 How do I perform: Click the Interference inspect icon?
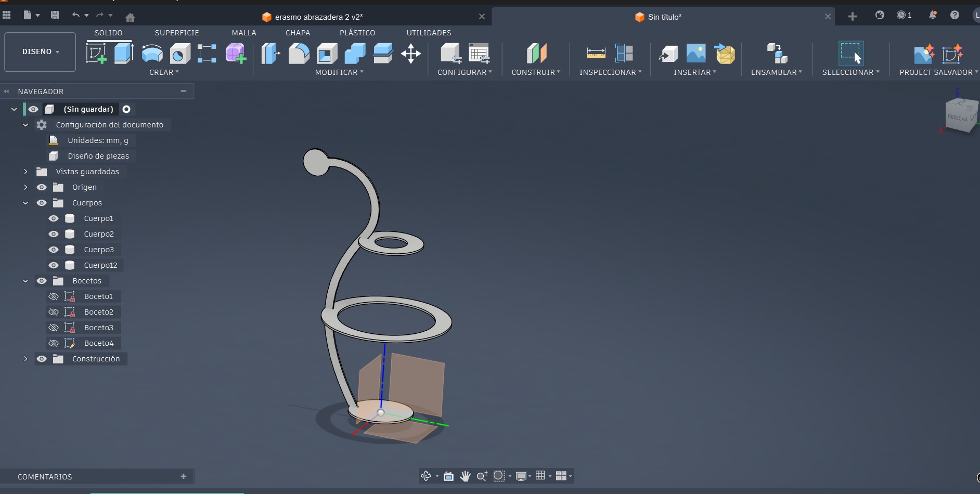click(x=624, y=53)
